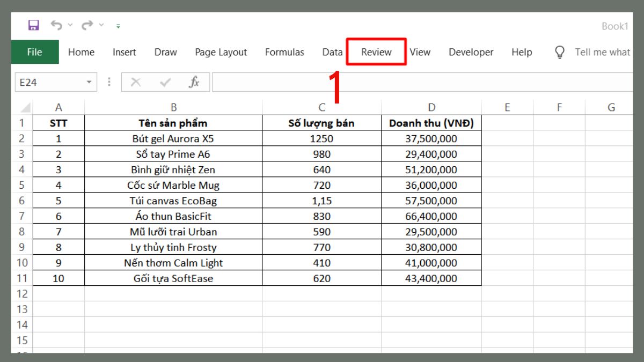Click the Redo arrow icon
This screenshot has height=362, width=644.
click(x=87, y=25)
